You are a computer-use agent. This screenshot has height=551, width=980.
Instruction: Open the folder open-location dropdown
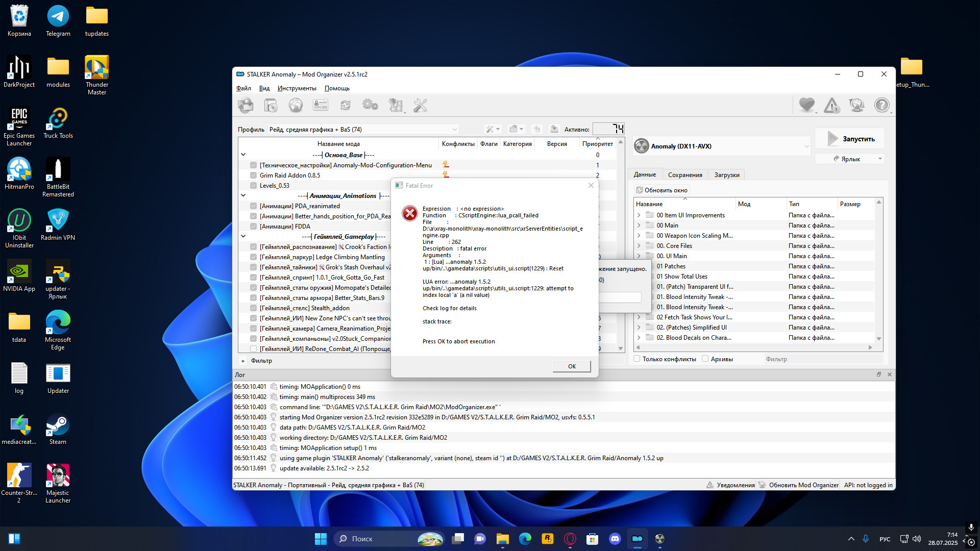(517, 129)
